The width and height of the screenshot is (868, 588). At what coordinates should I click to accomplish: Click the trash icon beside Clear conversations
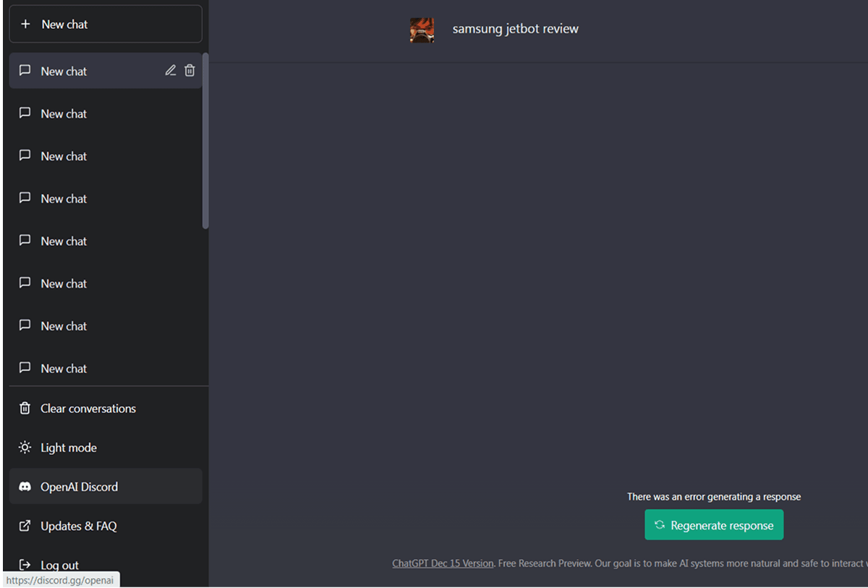point(25,409)
